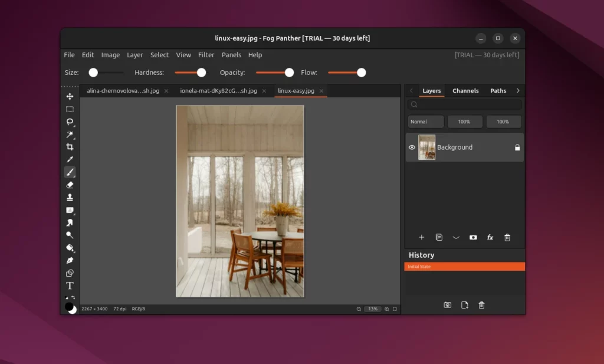Select the Lasso selection tool
This screenshot has width=604, height=364.
pyautogui.click(x=70, y=122)
